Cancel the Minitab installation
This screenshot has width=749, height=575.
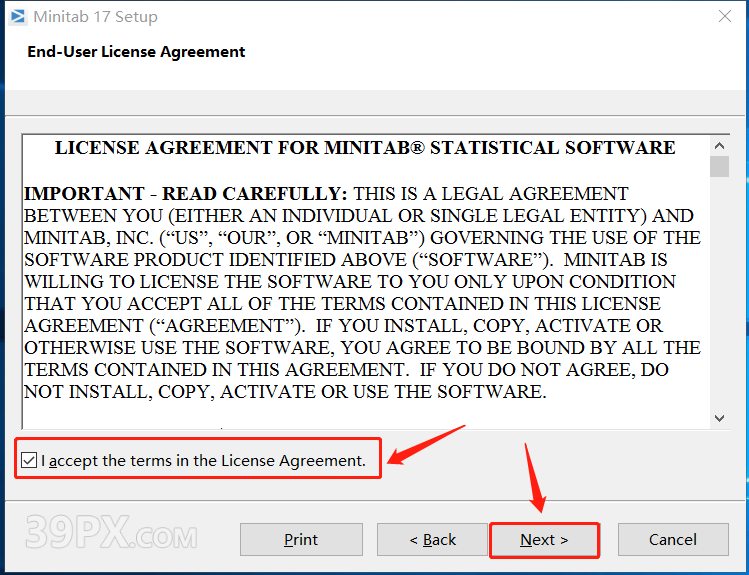pyautogui.click(x=673, y=539)
